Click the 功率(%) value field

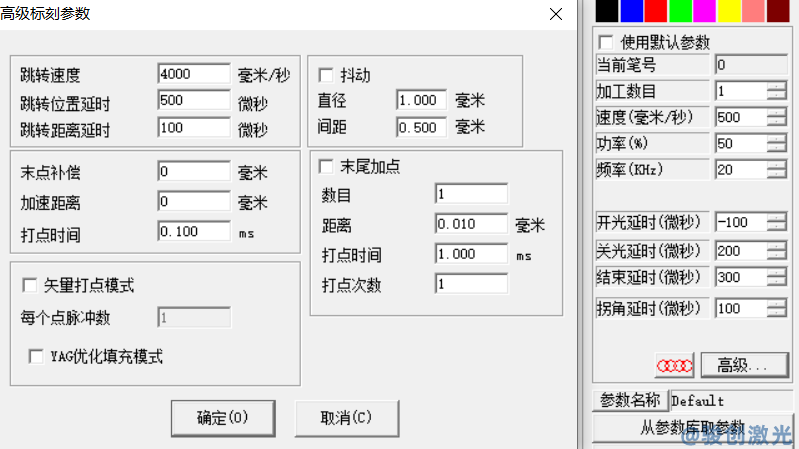[741, 143]
